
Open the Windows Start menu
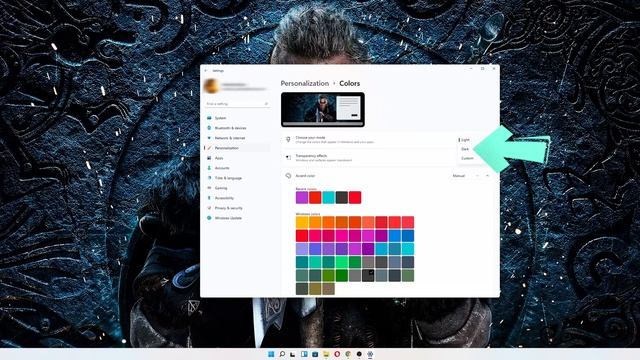(x=271, y=354)
